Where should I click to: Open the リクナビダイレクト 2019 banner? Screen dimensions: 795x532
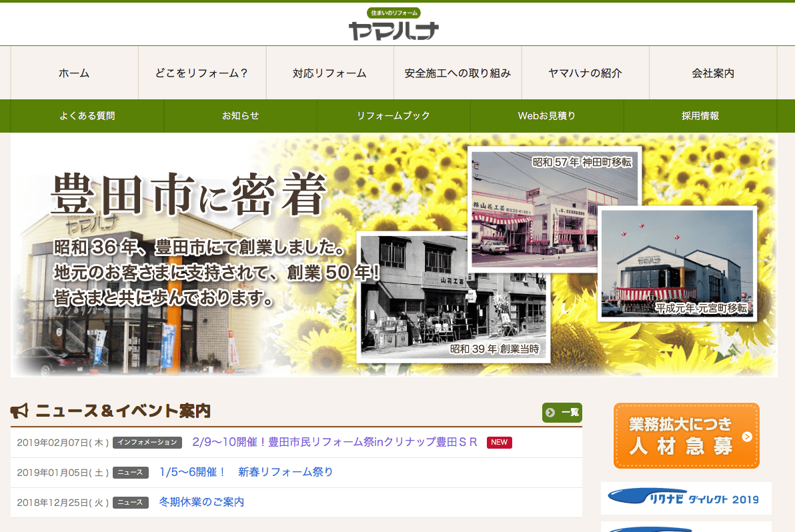686,499
